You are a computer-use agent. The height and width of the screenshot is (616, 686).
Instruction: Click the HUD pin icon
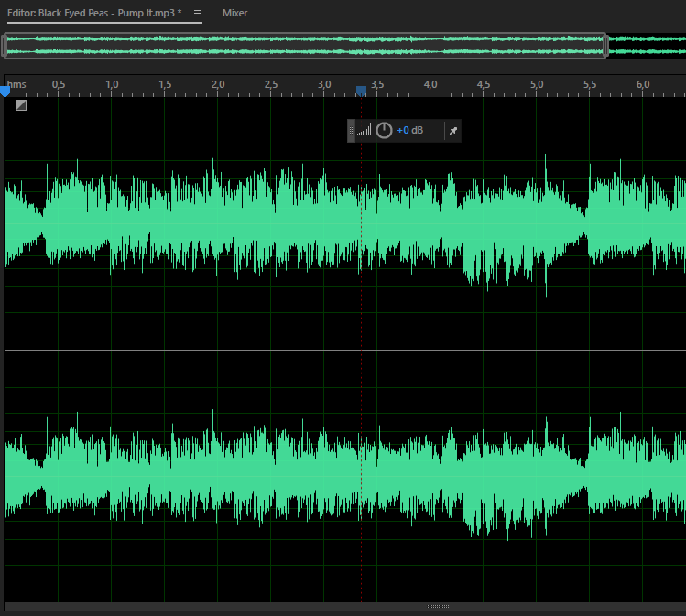click(x=452, y=131)
